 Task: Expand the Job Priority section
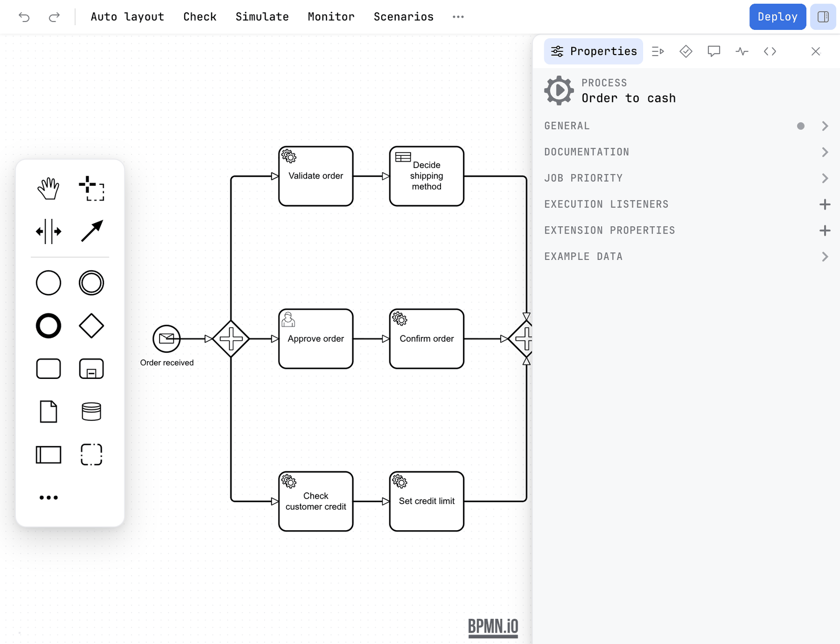pyautogui.click(x=687, y=178)
